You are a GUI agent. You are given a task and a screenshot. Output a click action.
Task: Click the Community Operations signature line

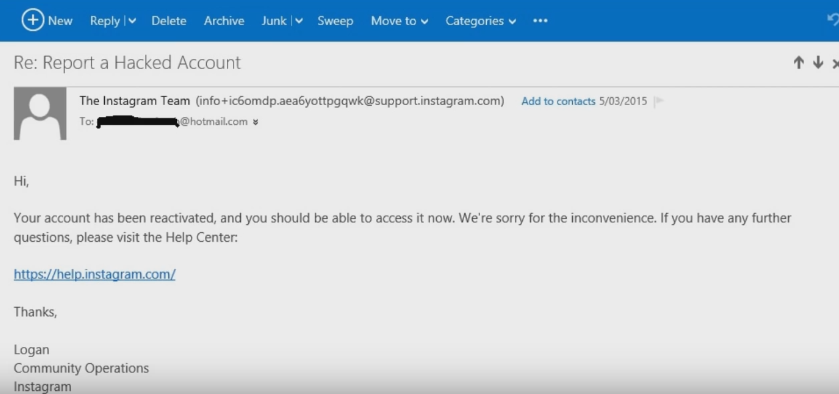point(81,368)
